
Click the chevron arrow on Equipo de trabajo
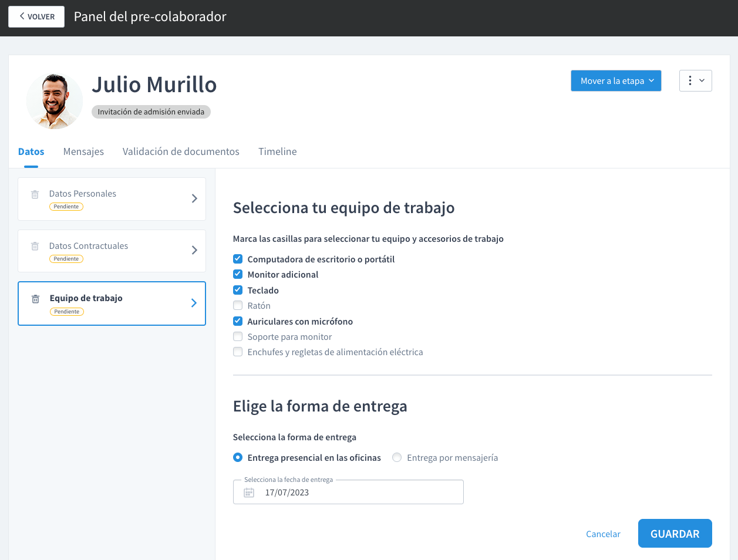click(x=194, y=303)
